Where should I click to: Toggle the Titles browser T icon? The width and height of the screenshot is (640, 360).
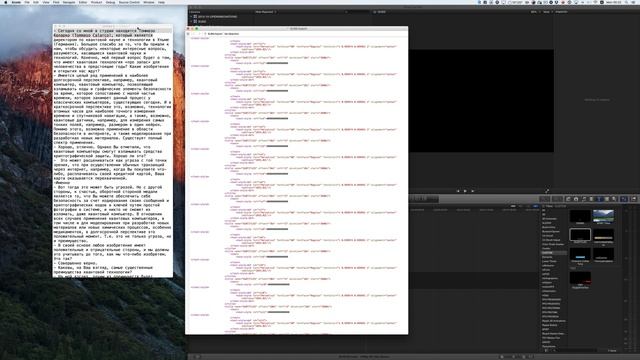click(x=599, y=199)
